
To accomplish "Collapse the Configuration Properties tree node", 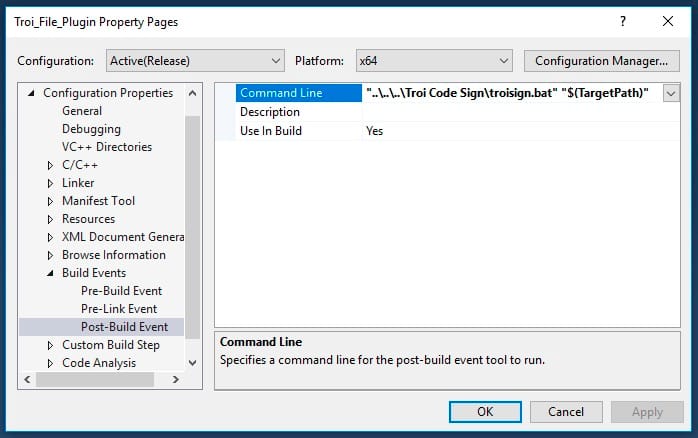I will [33, 93].
